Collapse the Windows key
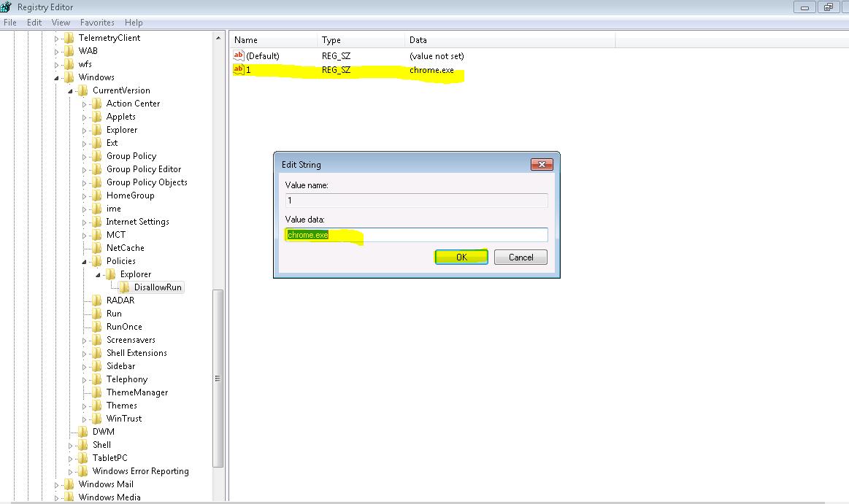Viewport: 849px width, 504px height. coord(56,78)
